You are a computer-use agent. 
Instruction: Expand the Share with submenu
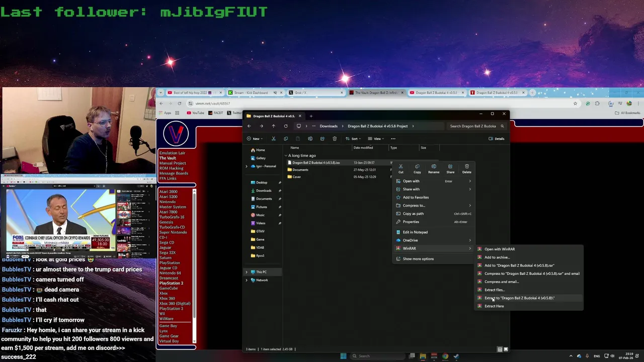(x=434, y=189)
